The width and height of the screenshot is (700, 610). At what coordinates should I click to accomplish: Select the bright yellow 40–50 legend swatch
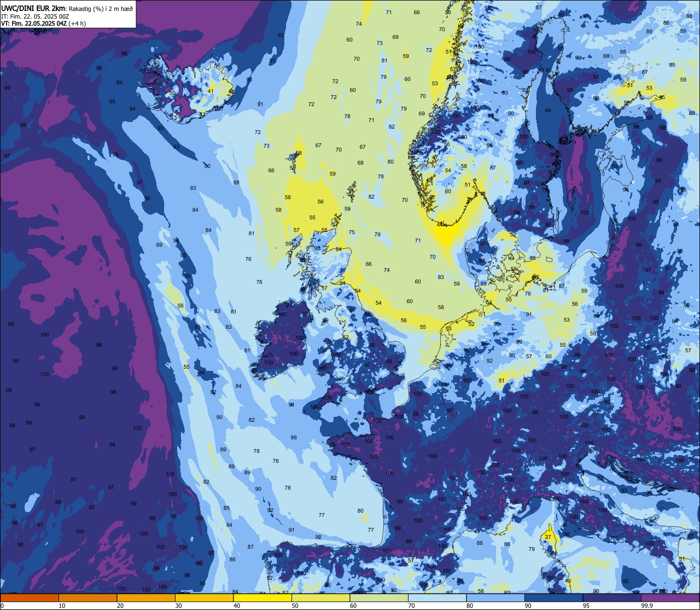click(x=262, y=598)
